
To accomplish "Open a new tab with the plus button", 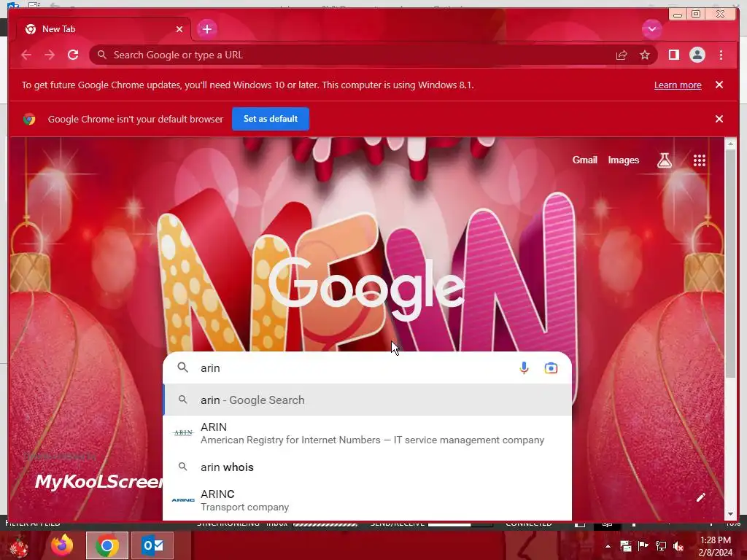I will click(x=206, y=29).
